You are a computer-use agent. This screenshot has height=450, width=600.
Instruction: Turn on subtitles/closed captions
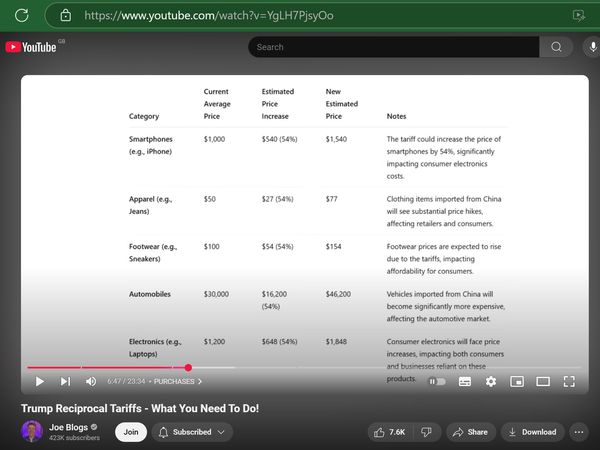tap(465, 382)
